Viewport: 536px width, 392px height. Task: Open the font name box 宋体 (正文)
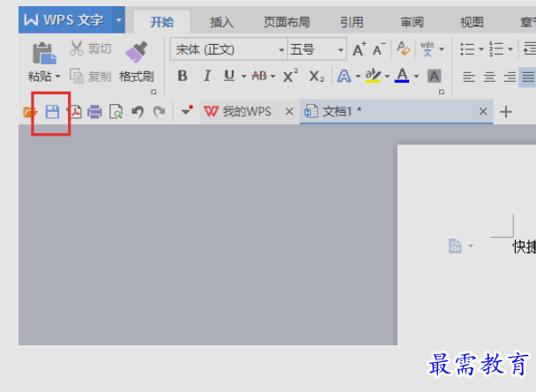[228, 50]
